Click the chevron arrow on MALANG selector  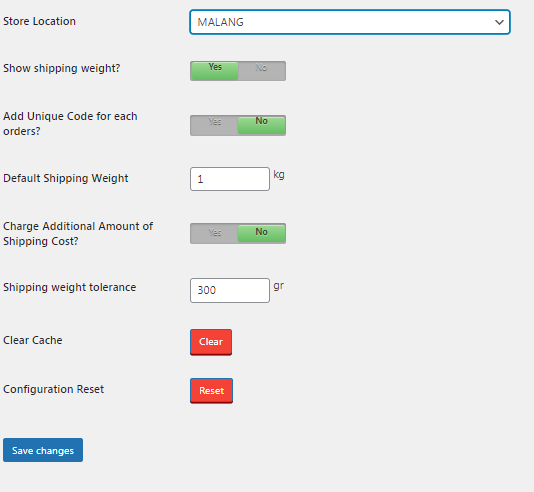click(499, 22)
